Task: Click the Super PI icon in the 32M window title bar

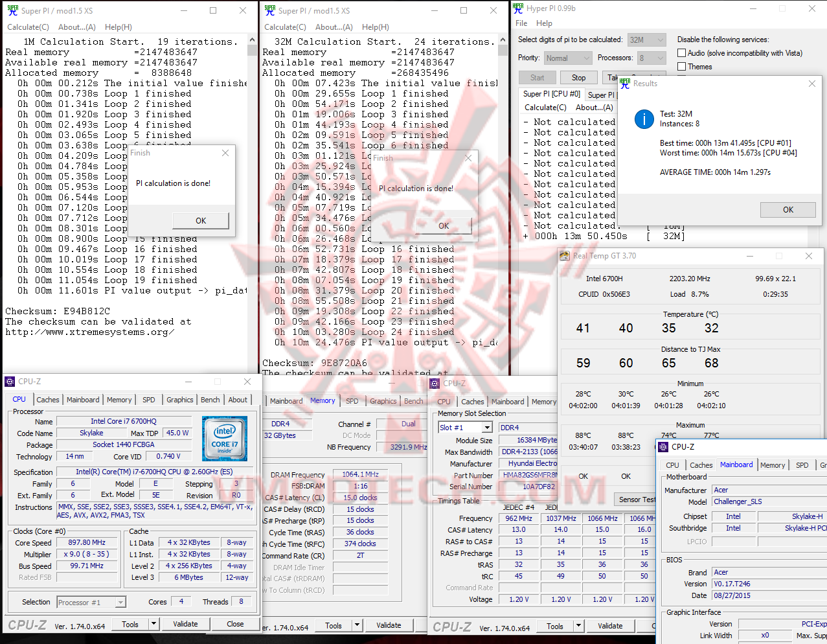Action: click(x=270, y=10)
